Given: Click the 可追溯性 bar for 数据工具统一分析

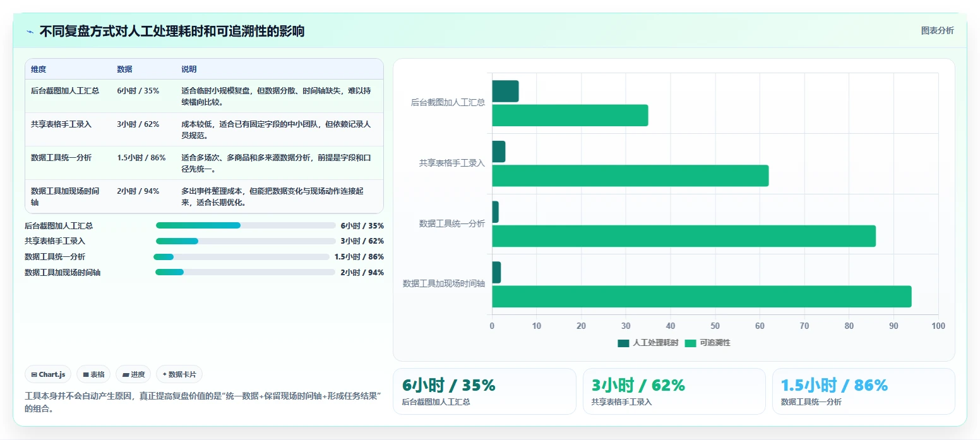Looking at the screenshot, I should click(684, 236).
